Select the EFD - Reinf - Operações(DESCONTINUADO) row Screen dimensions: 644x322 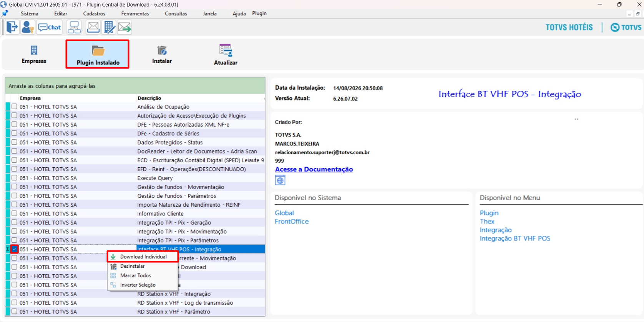(x=135, y=169)
